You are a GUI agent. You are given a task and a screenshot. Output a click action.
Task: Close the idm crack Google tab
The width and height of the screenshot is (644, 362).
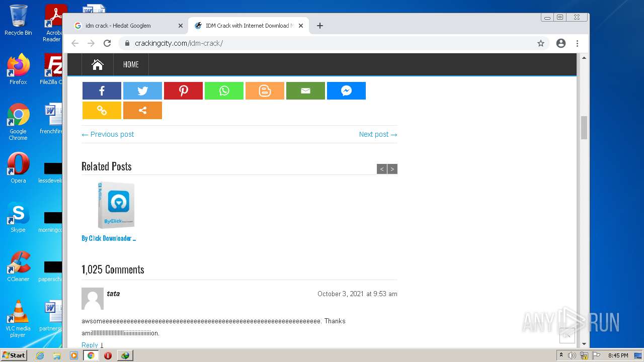point(181,26)
